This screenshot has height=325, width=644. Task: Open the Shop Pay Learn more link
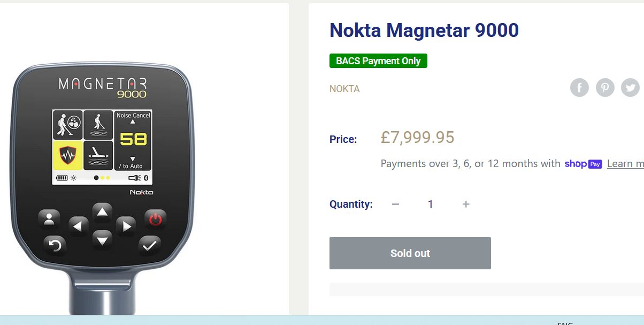click(x=625, y=164)
